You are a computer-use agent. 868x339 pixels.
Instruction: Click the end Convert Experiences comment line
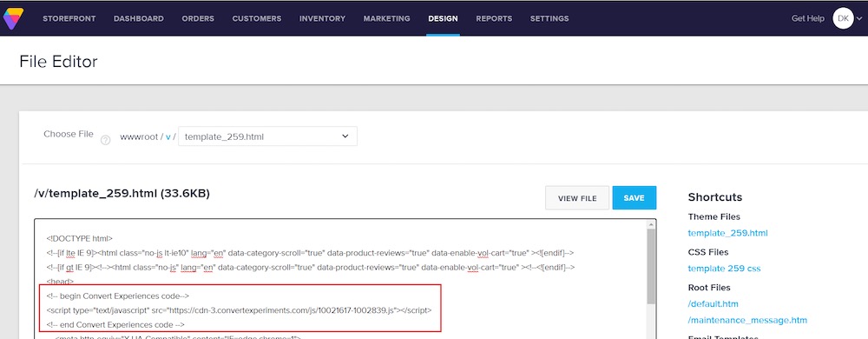pyautogui.click(x=115, y=324)
